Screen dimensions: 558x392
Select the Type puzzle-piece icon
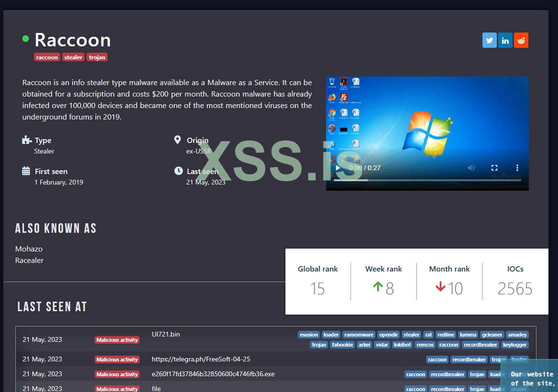tap(26, 140)
